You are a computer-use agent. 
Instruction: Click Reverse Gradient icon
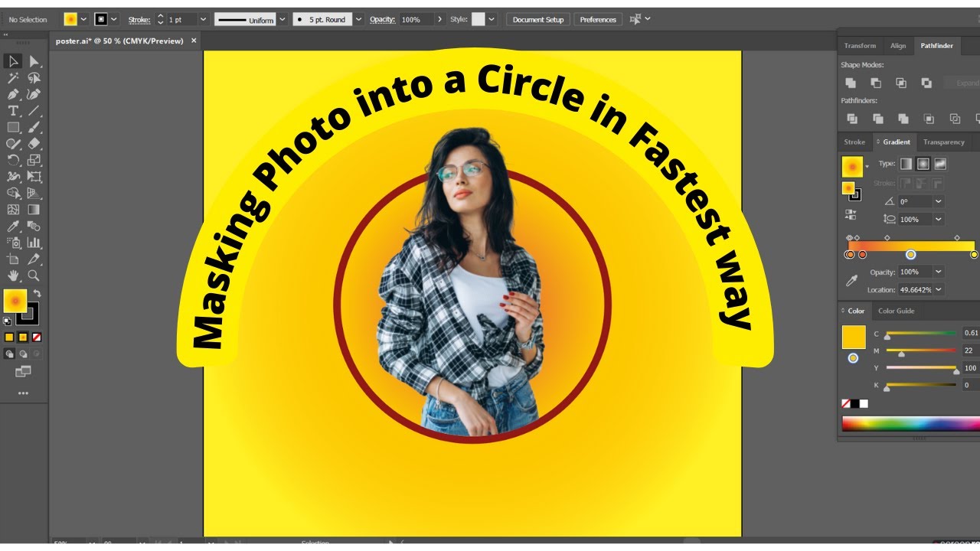tap(851, 214)
